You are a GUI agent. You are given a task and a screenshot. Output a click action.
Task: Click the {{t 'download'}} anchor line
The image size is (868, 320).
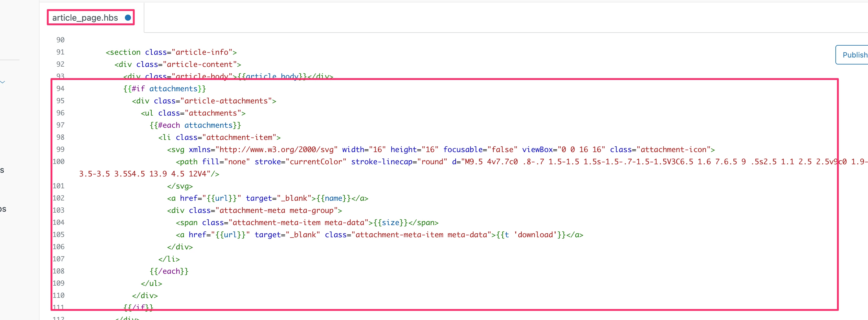click(379, 235)
